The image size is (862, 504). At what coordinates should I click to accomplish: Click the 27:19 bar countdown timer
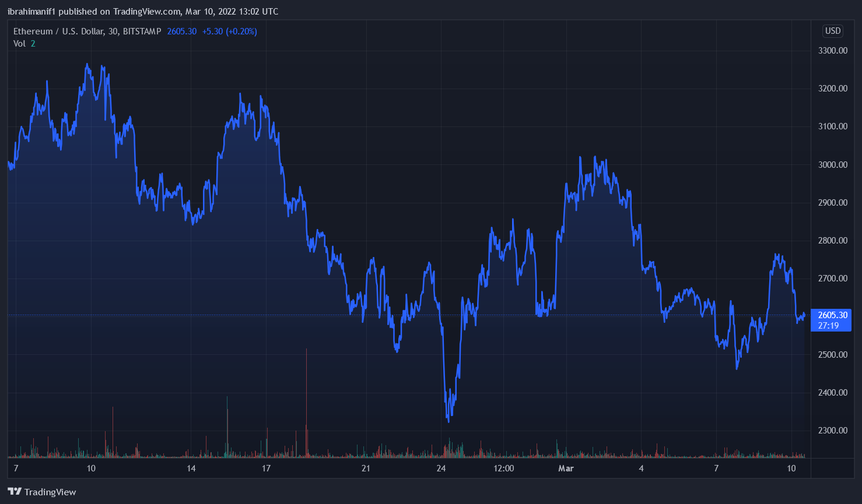point(828,326)
